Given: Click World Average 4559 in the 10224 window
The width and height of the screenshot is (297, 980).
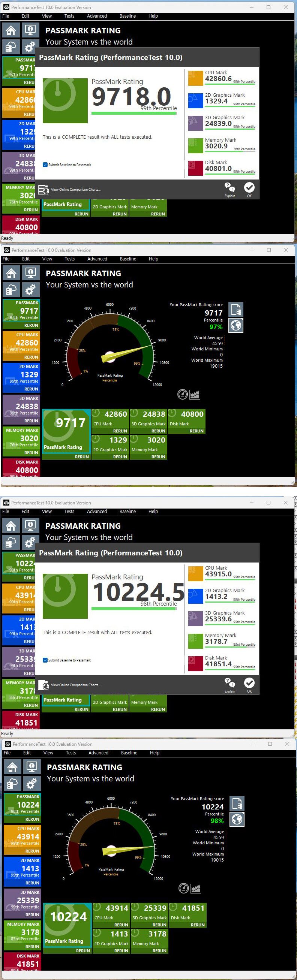Looking at the screenshot, I should click(x=210, y=834).
